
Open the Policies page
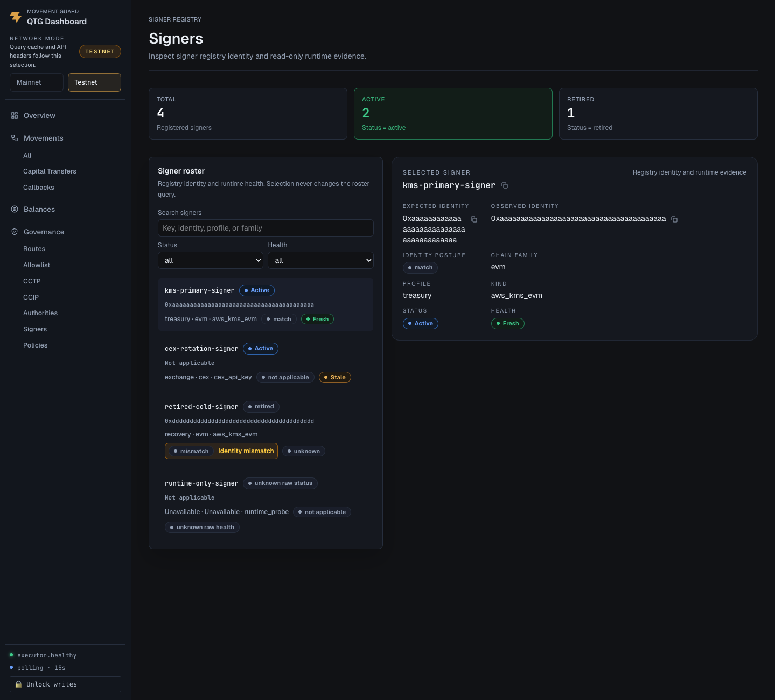pyautogui.click(x=35, y=345)
